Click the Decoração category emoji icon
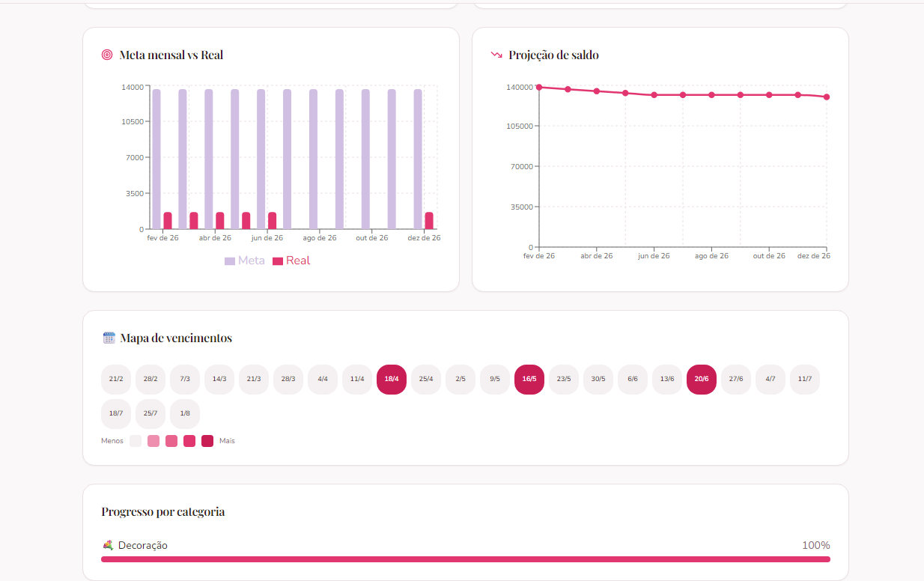924x581 pixels. [108, 545]
